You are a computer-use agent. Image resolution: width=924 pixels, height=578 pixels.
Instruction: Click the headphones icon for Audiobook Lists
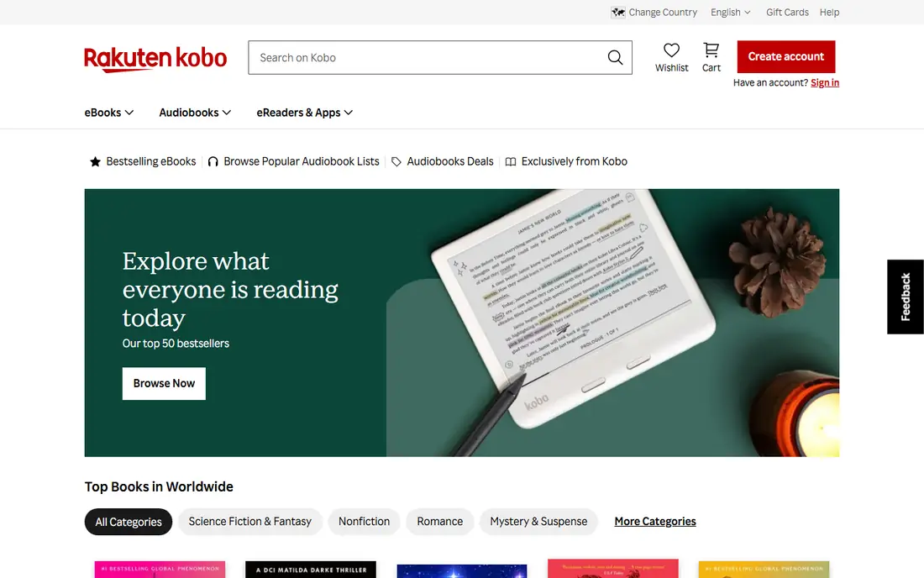[213, 161]
